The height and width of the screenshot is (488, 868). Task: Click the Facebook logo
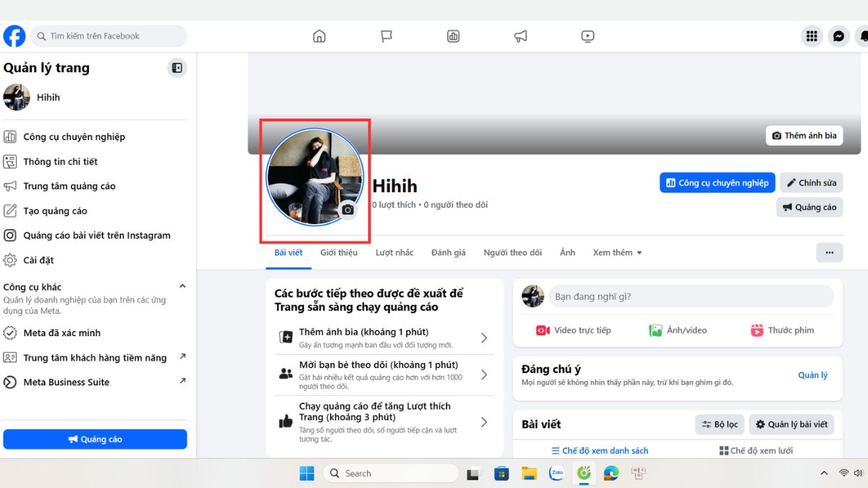tap(14, 36)
